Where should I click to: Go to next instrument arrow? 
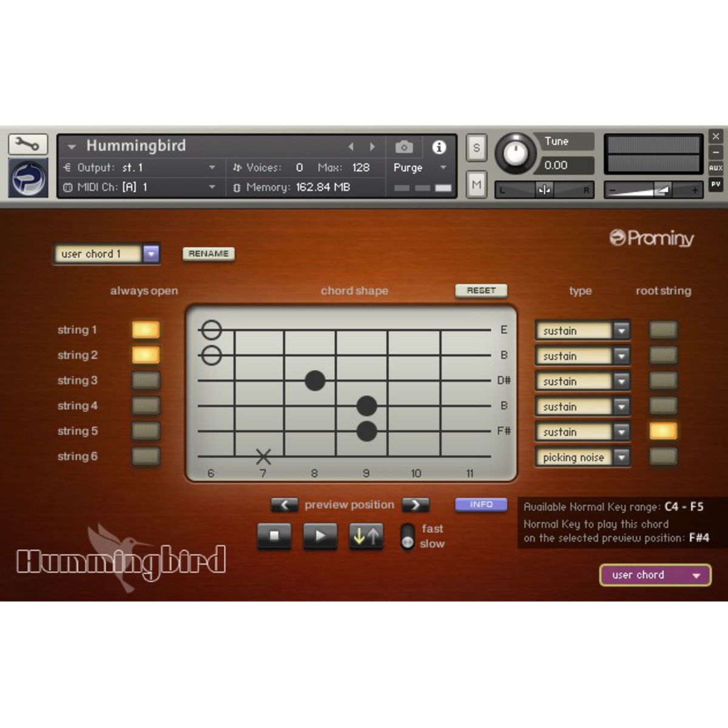(x=372, y=147)
